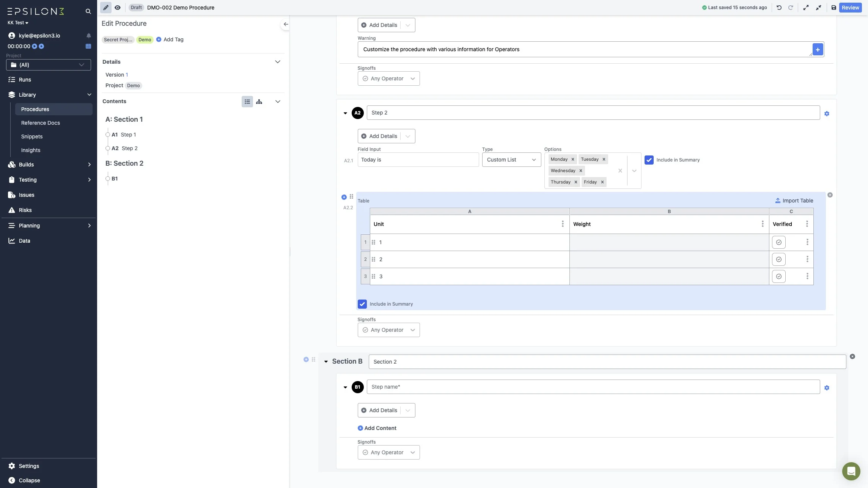Select list view for Contents
The image size is (868, 488).
pyautogui.click(x=247, y=102)
